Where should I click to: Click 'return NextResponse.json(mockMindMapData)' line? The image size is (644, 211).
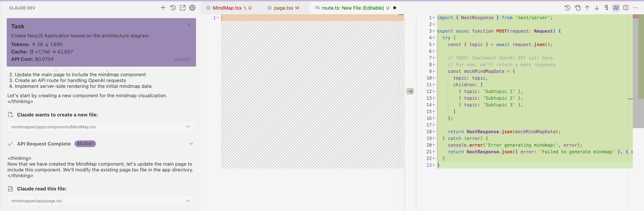pos(504,132)
